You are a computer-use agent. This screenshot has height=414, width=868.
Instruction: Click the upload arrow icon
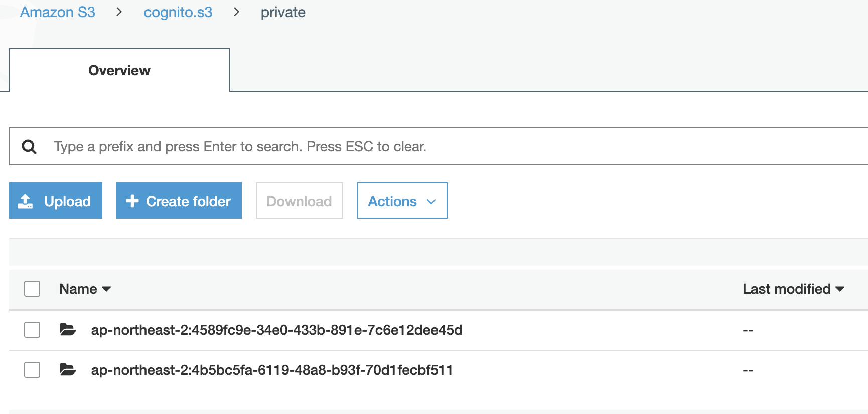[25, 201]
